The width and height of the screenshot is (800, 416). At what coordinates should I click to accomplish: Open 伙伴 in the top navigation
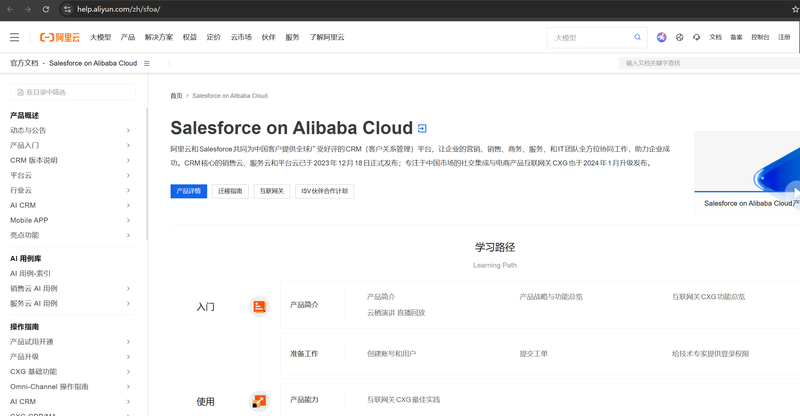tap(268, 37)
